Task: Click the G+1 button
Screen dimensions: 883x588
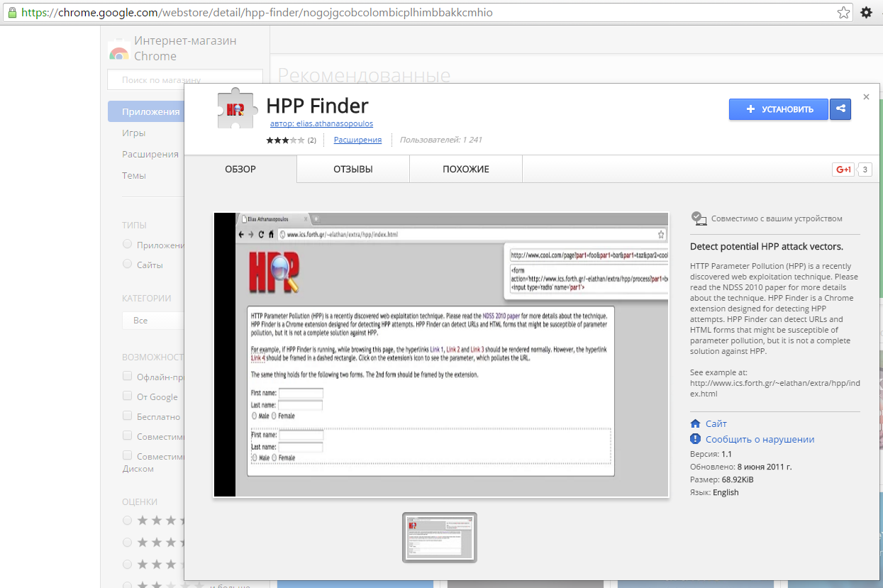Action: click(x=843, y=170)
